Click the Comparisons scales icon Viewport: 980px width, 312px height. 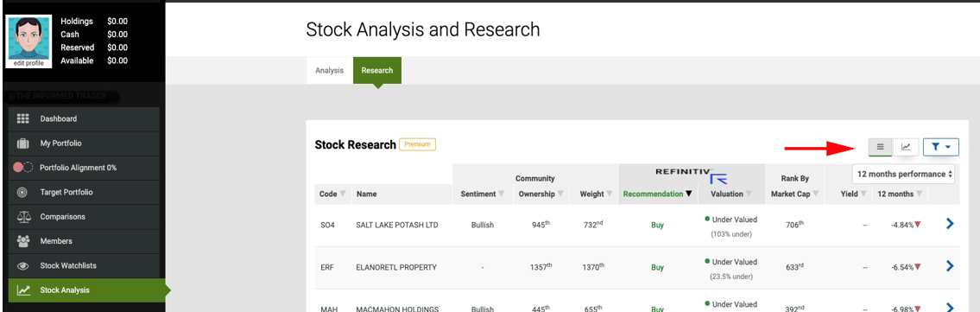tap(23, 216)
